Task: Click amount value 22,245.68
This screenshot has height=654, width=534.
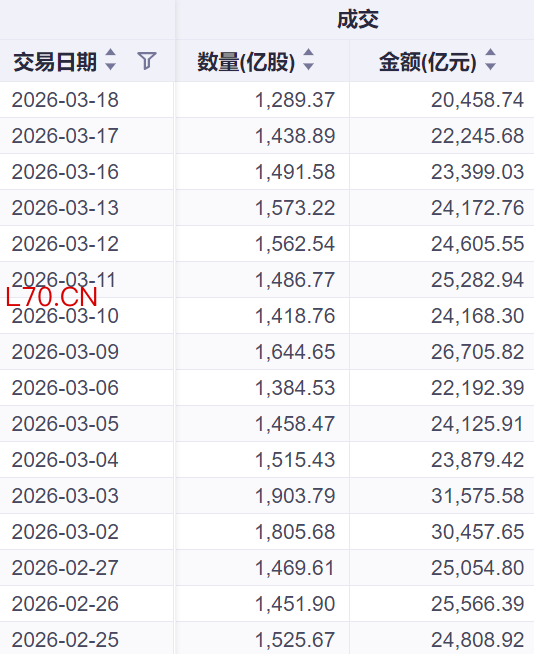Action: [477, 136]
